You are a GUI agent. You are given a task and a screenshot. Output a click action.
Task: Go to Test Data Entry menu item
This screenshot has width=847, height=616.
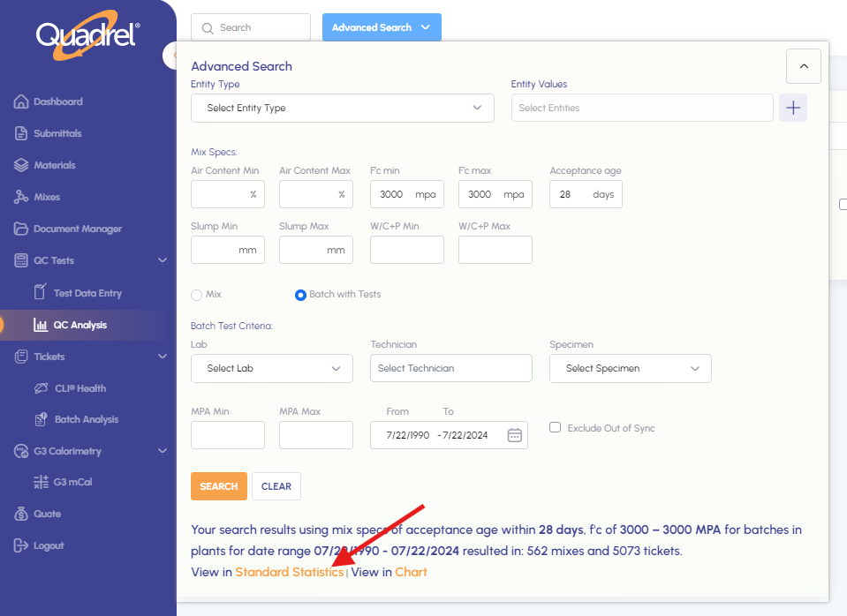[x=87, y=293]
